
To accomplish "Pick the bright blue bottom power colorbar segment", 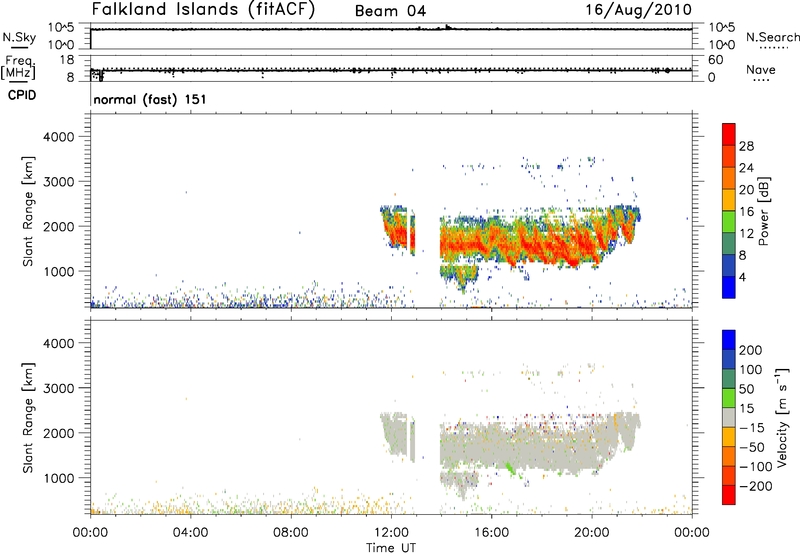I will click(x=729, y=287).
